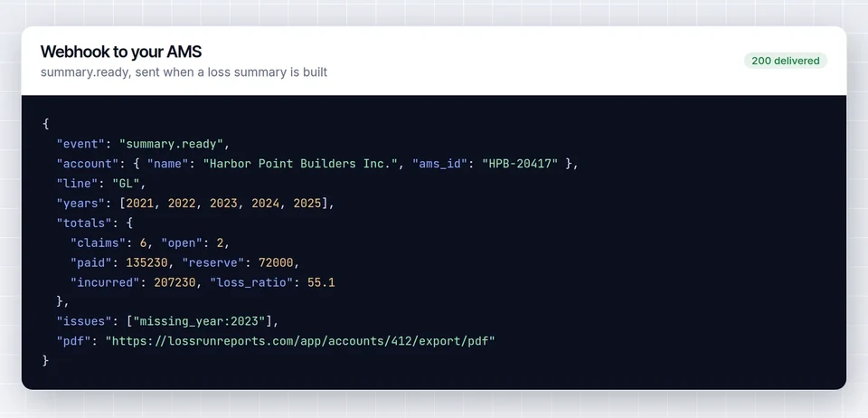Open the lossrunreports.com PDF export URL
Image resolution: width=868 pixels, height=418 pixels.
pyautogui.click(x=300, y=341)
